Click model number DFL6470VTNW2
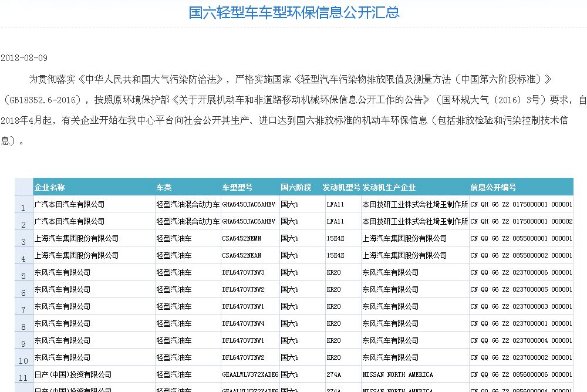This screenshot has height=392, width=587. 244,358
